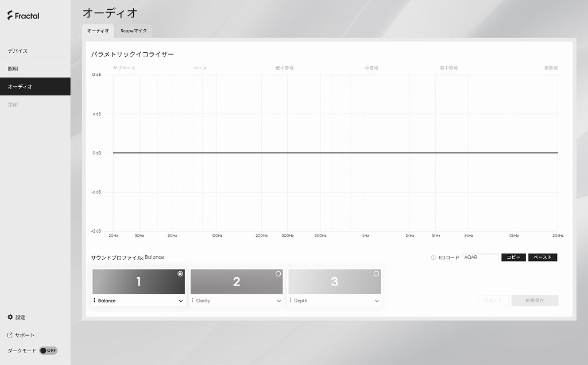Switch to the Scapeマイク tab
This screenshot has height=365, width=588.
point(133,31)
